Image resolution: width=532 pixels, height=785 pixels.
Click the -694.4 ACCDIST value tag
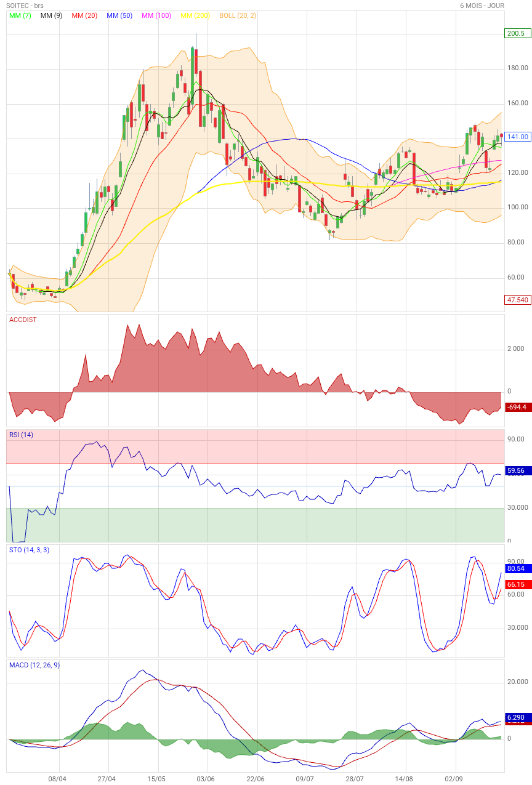click(517, 408)
